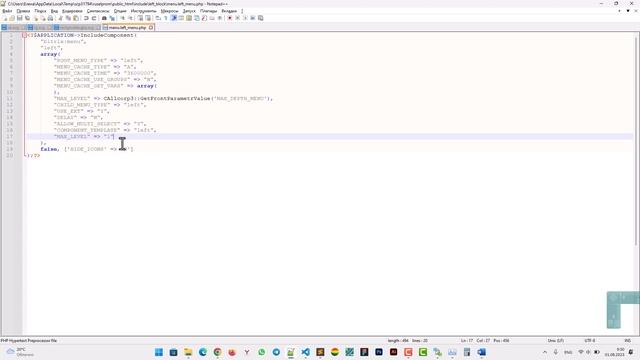The width and height of the screenshot is (640, 360).
Task: Click the Stop macro recording icon
Action: pyautogui.click(x=237, y=18)
